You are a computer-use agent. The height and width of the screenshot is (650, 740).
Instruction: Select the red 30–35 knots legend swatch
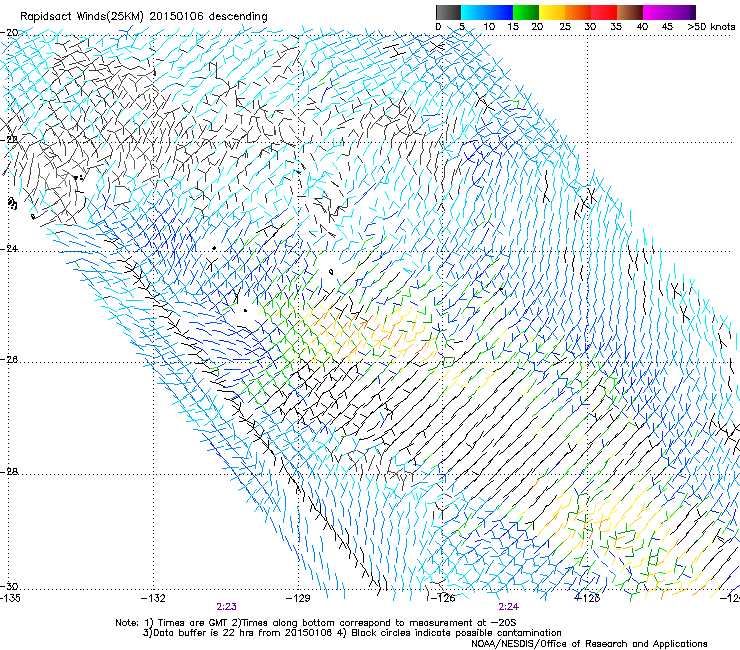(x=604, y=12)
